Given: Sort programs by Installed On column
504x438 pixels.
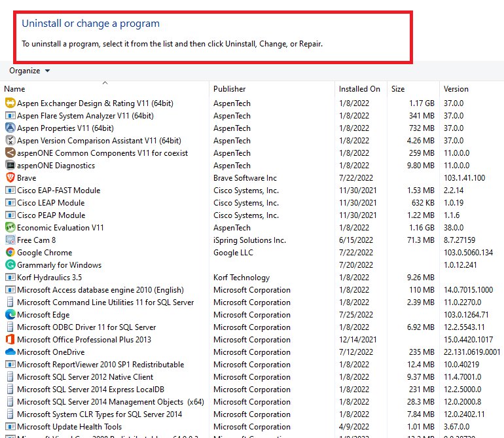Looking at the screenshot, I should click(x=359, y=89).
